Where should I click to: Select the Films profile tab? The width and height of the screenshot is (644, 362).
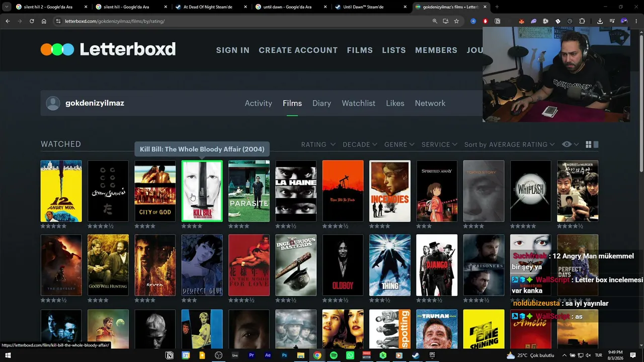(292, 103)
